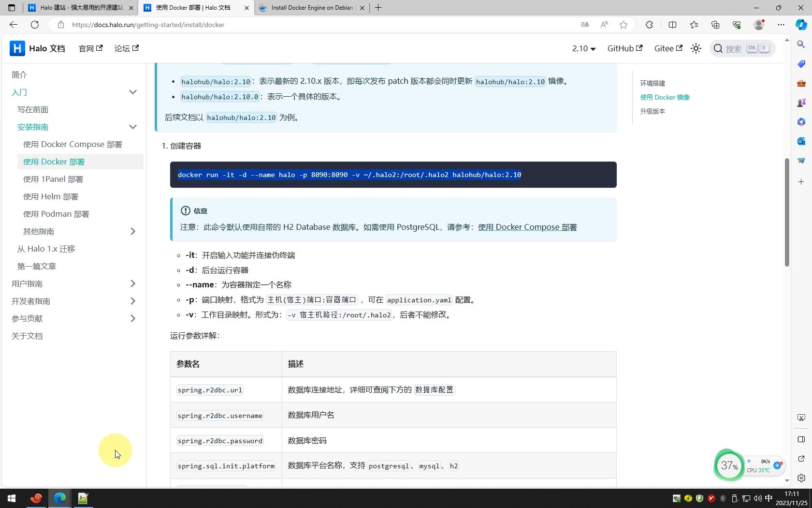Open volume icon in system tray

tap(757, 498)
